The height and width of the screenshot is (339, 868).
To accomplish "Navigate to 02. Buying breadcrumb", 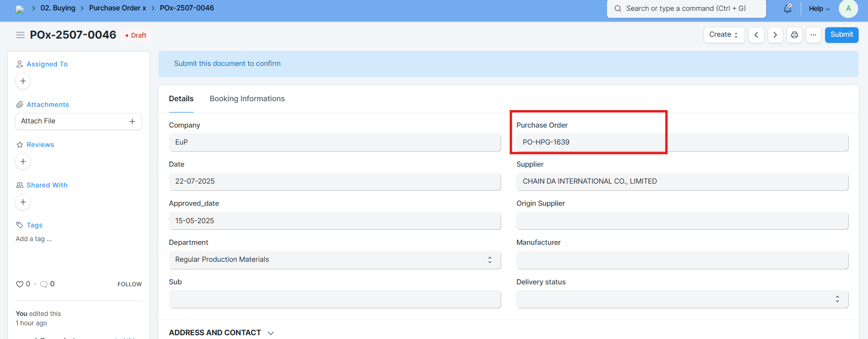I will pos(58,8).
